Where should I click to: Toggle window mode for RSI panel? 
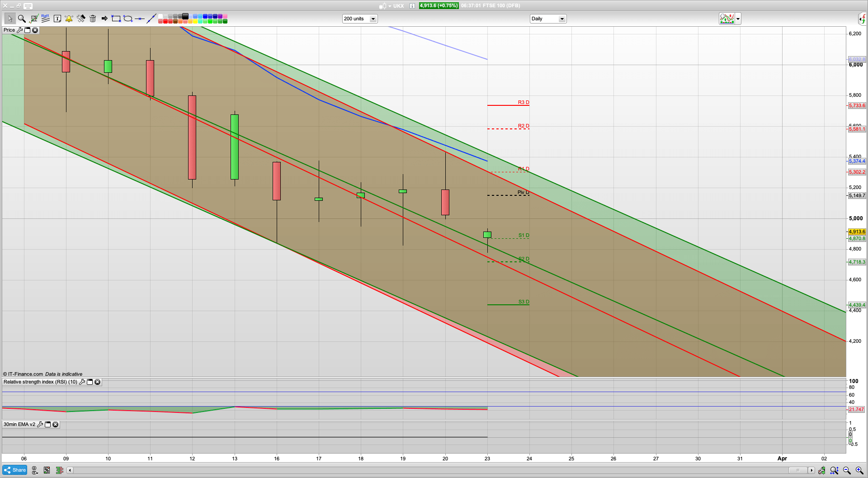[90, 382]
